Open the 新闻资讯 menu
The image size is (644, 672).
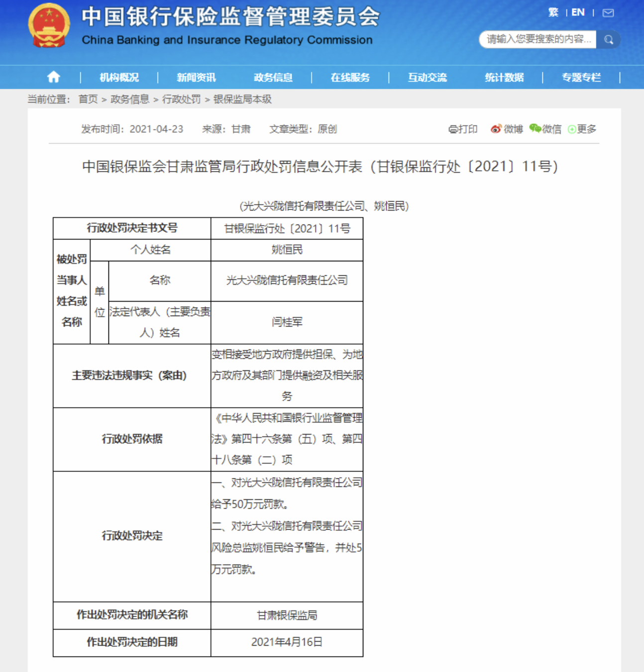pyautogui.click(x=196, y=78)
